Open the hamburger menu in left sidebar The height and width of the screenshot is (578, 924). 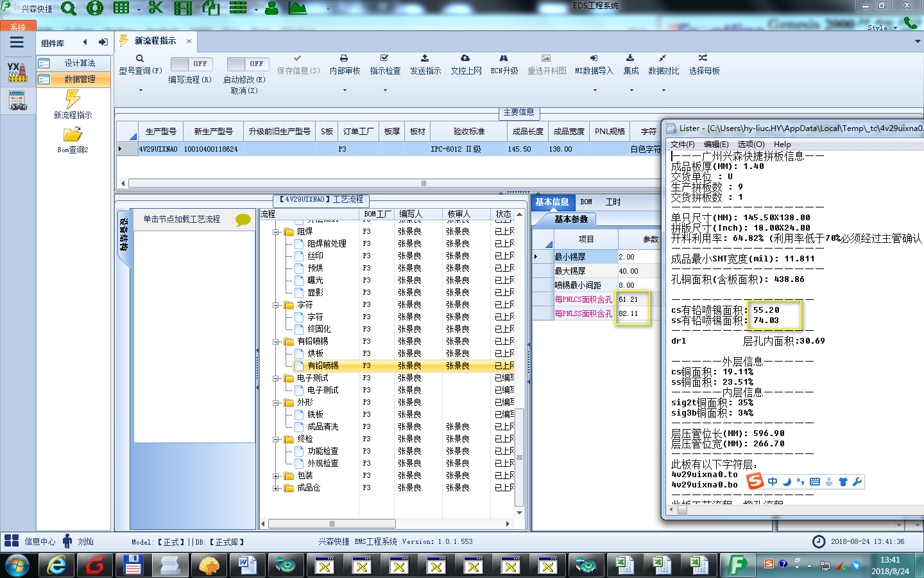tap(17, 42)
